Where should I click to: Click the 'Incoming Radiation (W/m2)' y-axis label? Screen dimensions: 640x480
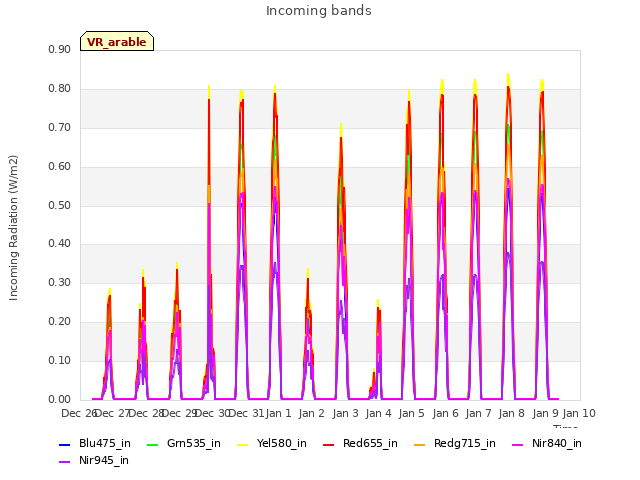click(13, 228)
